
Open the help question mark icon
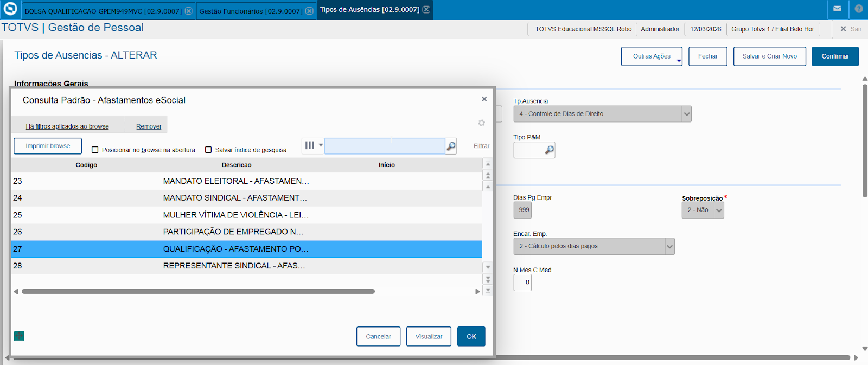(859, 9)
